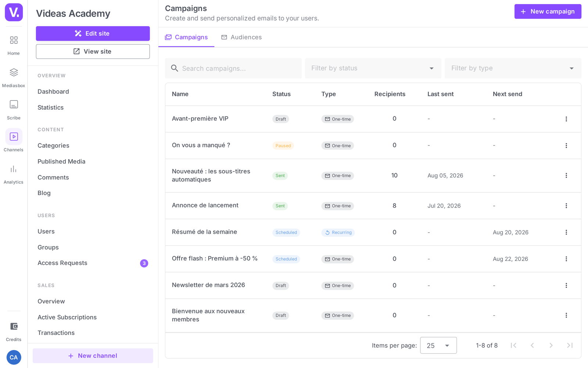Open actions menu for Avant-première VIP
Image resolution: width=588 pixels, height=368 pixels.
tap(566, 119)
